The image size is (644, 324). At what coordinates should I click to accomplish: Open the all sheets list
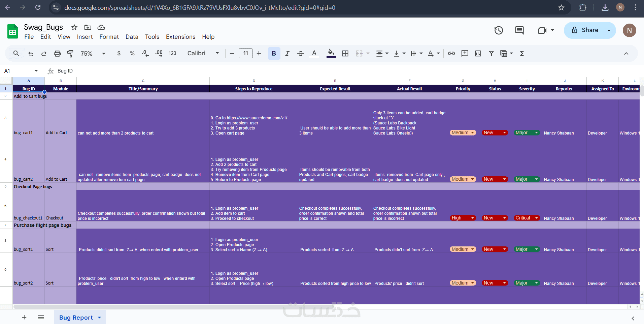pyautogui.click(x=41, y=317)
